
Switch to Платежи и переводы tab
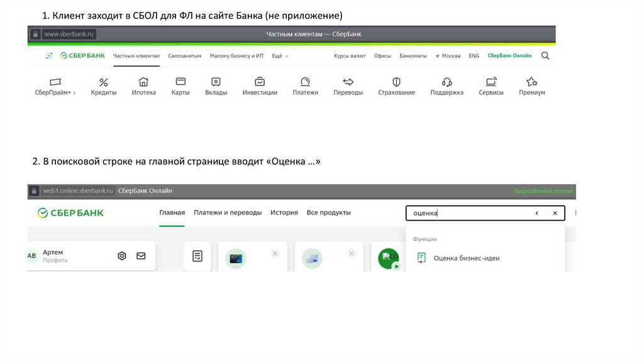[228, 213]
